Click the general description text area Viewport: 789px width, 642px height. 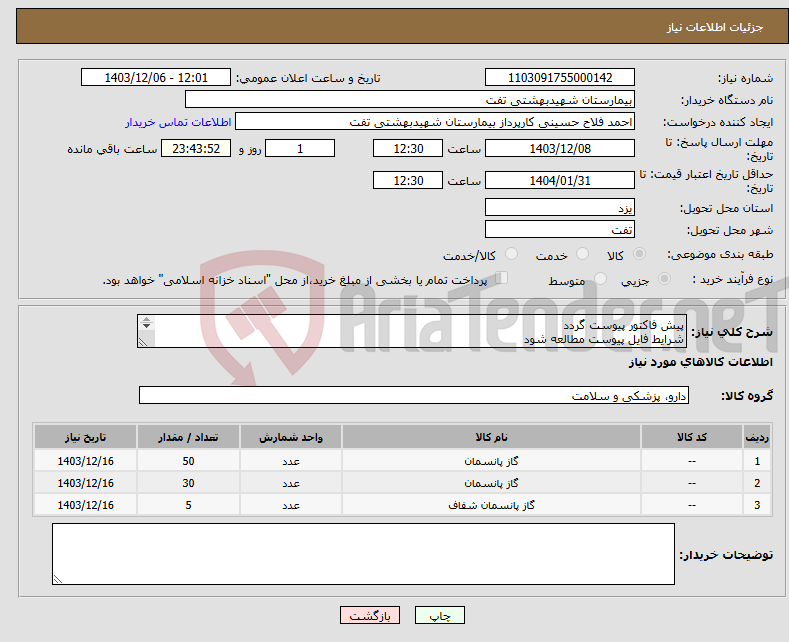pyautogui.click(x=412, y=331)
